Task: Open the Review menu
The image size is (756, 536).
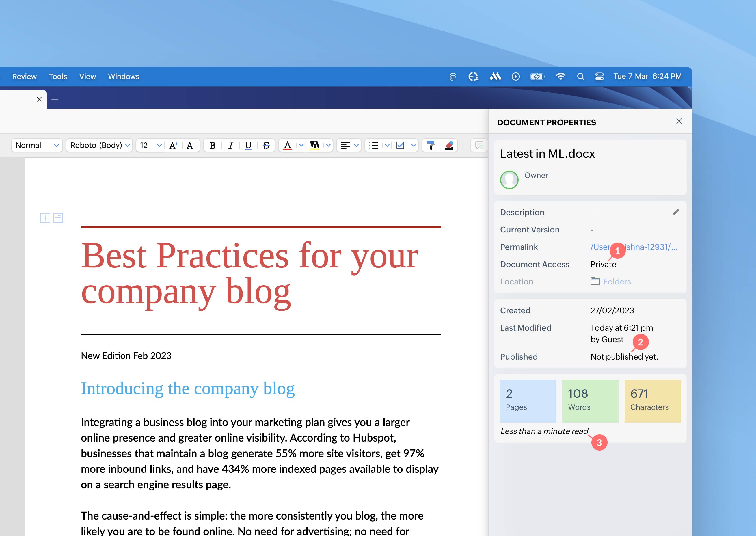Action: tap(24, 77)
